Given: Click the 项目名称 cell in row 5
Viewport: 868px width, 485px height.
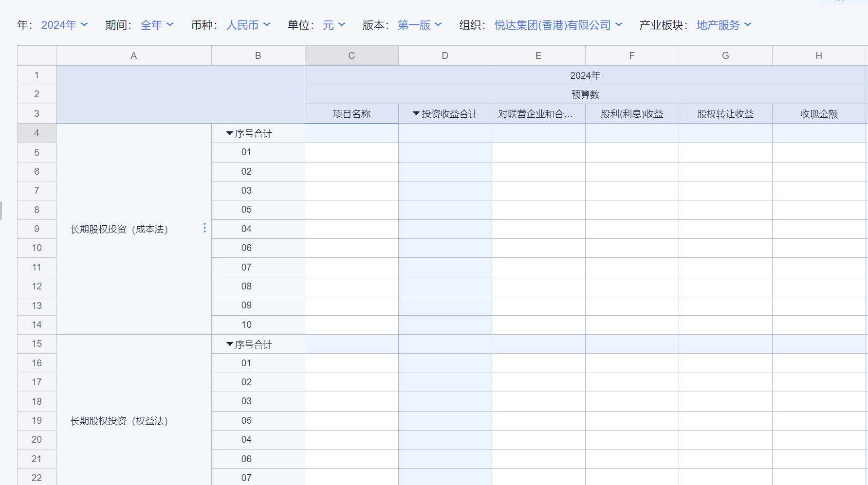Looking at the screenshot, I should 351,152.
